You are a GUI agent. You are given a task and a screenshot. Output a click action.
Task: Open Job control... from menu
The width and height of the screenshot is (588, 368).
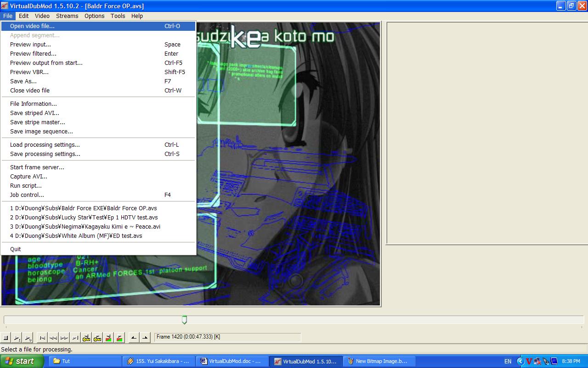(98, 195)
